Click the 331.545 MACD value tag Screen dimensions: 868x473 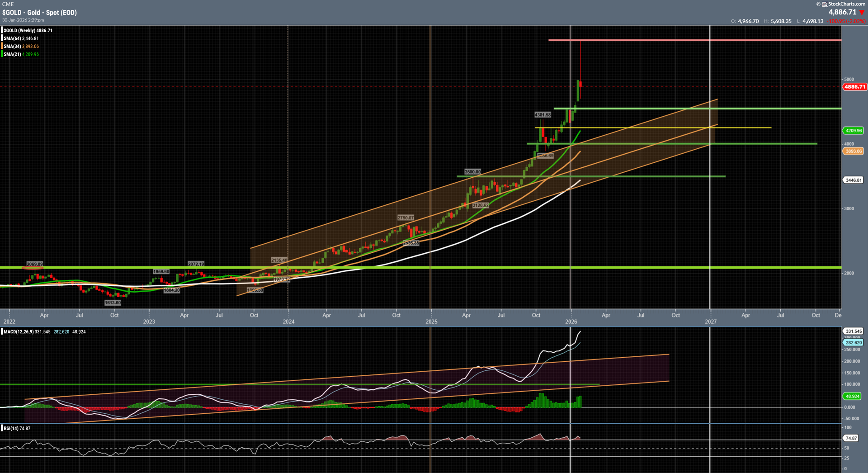(853, 331)
